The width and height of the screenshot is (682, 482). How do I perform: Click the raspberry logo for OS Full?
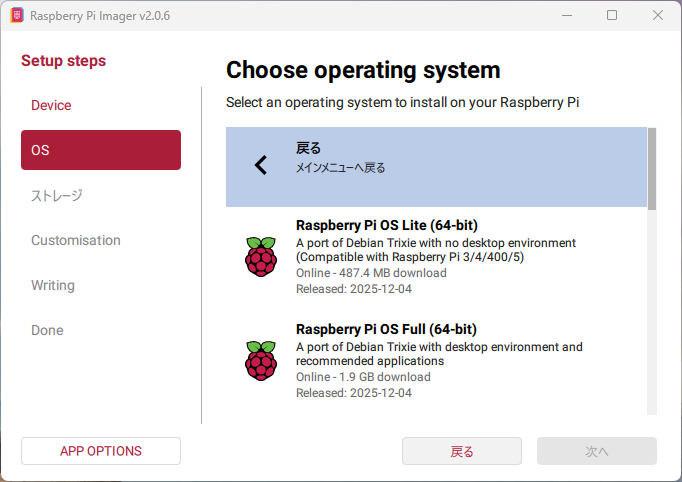[261, 360]
